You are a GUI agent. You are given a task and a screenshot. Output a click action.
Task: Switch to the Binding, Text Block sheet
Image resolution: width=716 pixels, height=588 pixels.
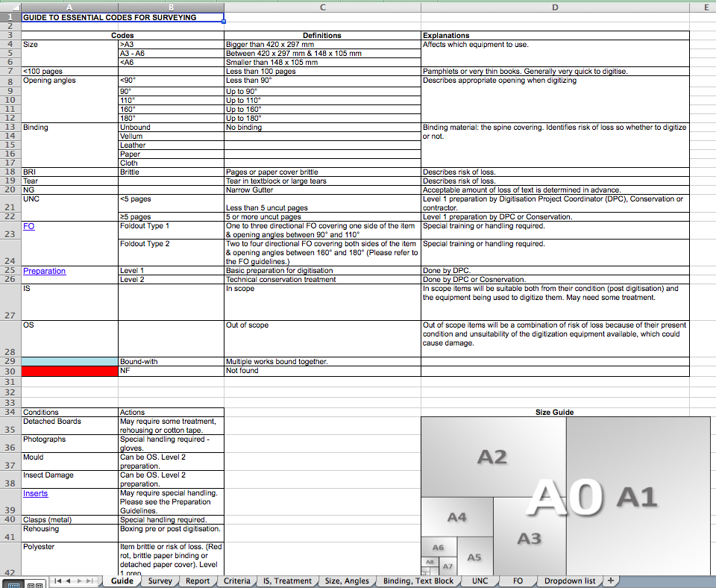418,581
